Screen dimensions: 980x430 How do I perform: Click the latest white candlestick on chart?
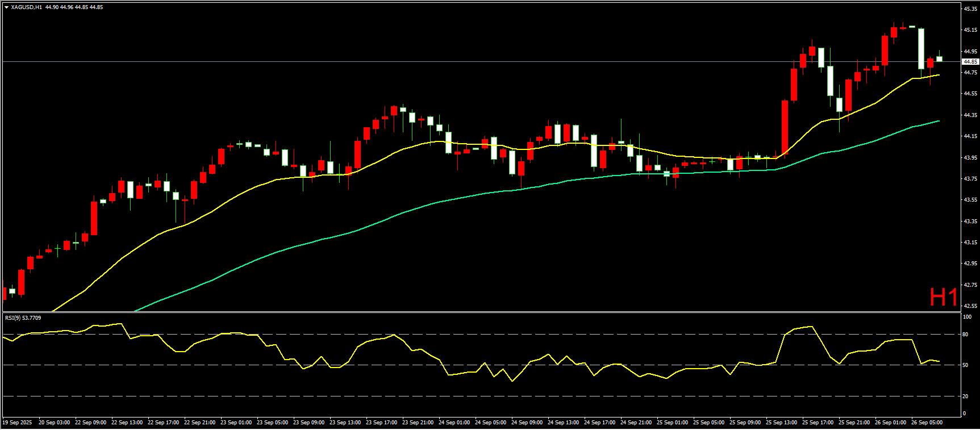pyautogui.click(x=939, y=59)
